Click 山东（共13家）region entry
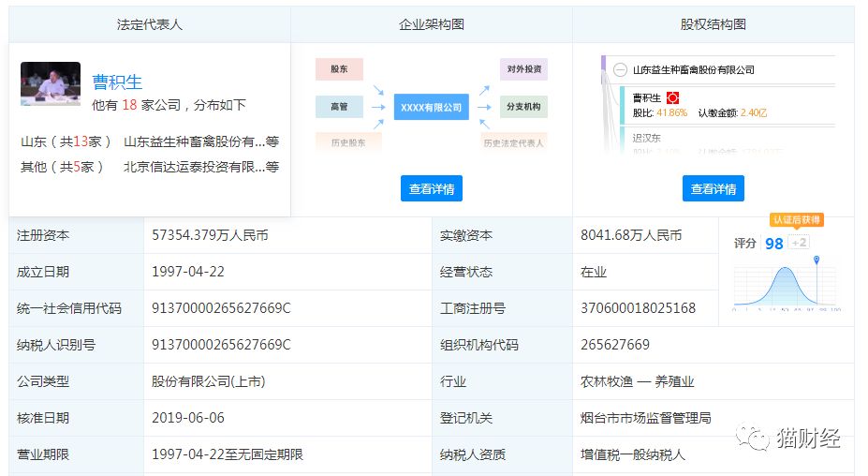 coord(66,141)
